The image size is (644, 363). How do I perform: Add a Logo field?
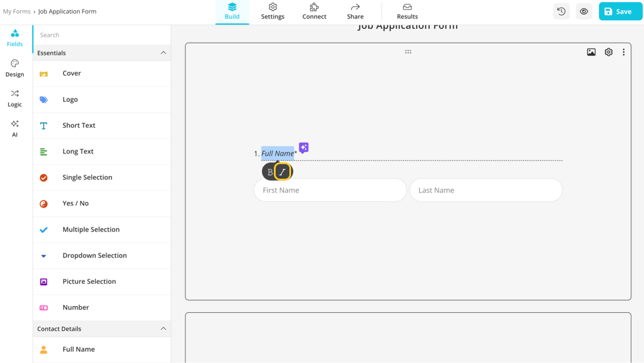pyautogui.click(x=102, y=99)
